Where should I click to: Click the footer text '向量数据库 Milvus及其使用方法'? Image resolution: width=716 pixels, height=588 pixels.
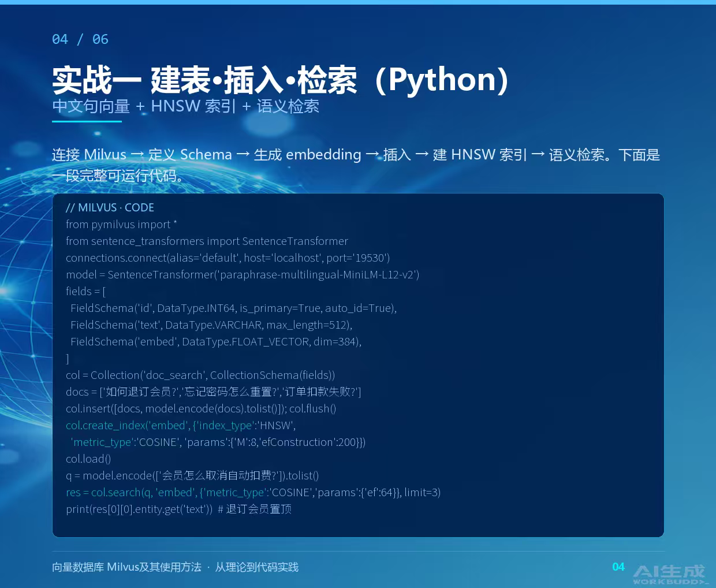[126, 567]
